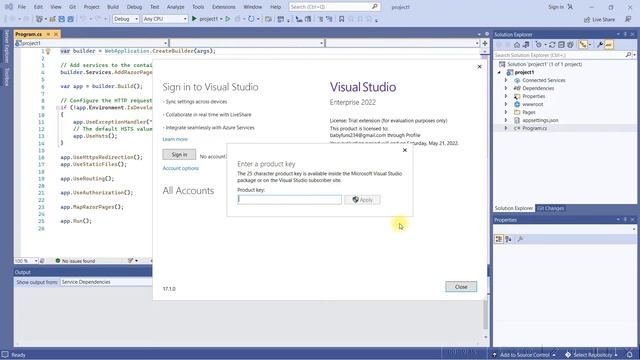640x360 pixels.
Task: Open the Extensions menu
Action: point(224,7)
